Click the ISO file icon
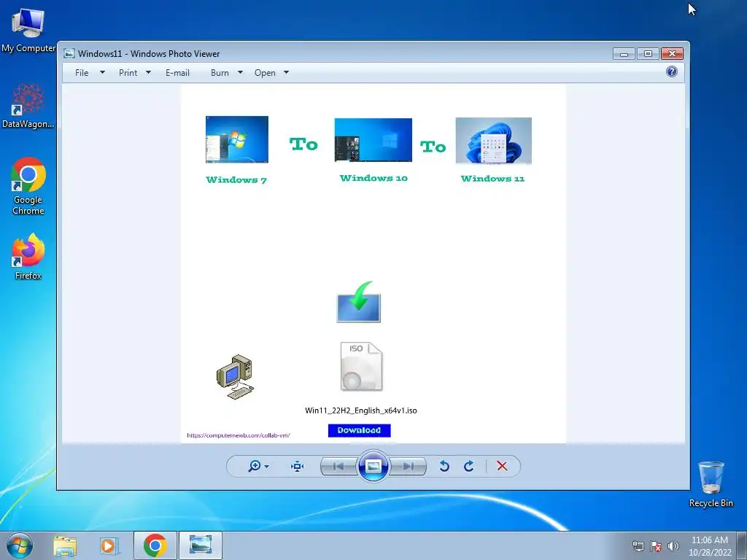 [x=362, y=366]
